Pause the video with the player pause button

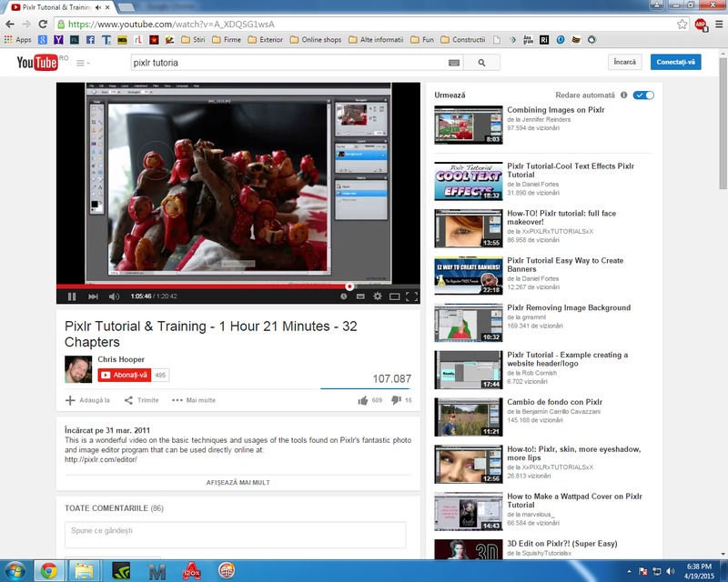click(x=72, y=296)
